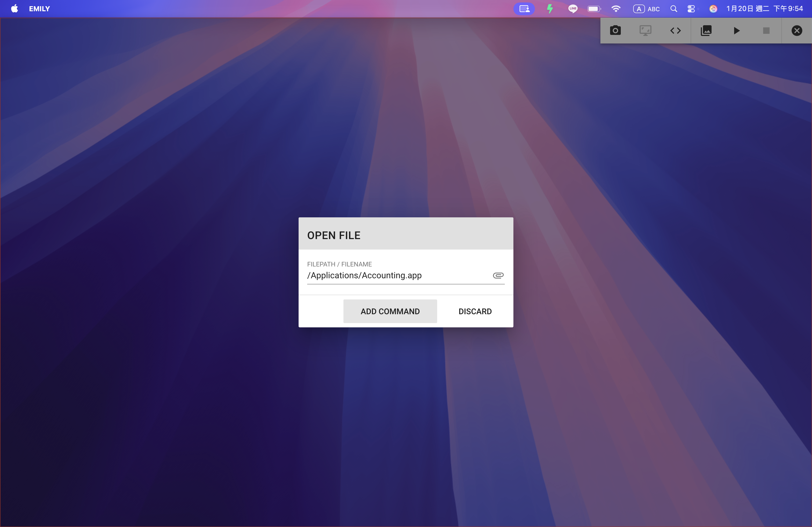
Task: Open the code editor brackets icon
Action: point(675,31)
